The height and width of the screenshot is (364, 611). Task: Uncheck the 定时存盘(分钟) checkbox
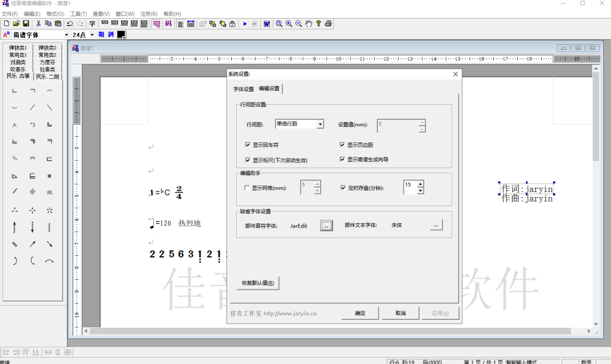click(x=343, y=188)
